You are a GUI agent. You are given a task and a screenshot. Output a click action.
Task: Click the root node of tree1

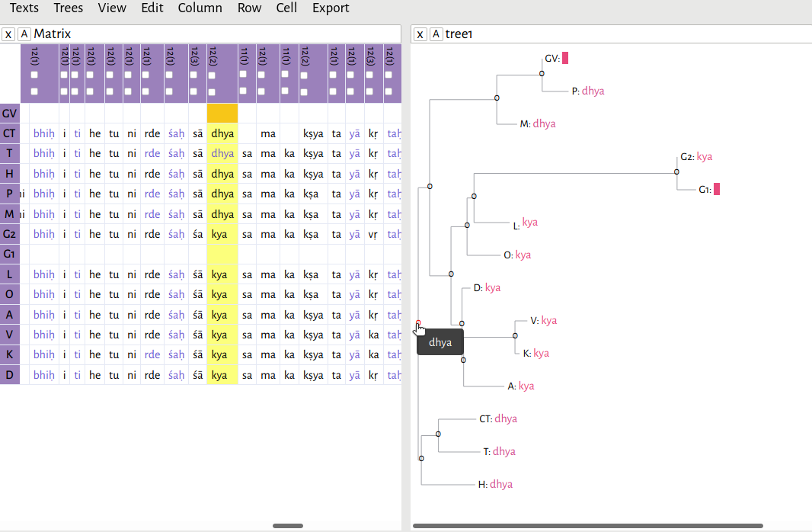point(418,321)
